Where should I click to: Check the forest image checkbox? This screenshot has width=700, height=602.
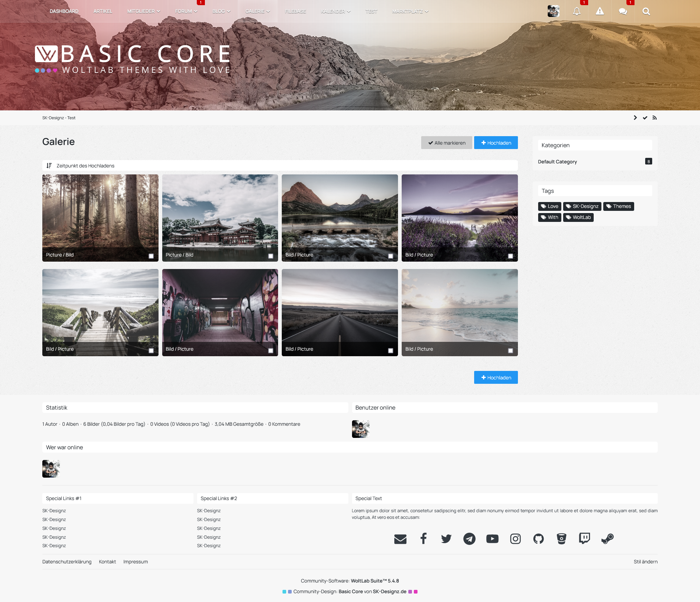click(151, 256)
